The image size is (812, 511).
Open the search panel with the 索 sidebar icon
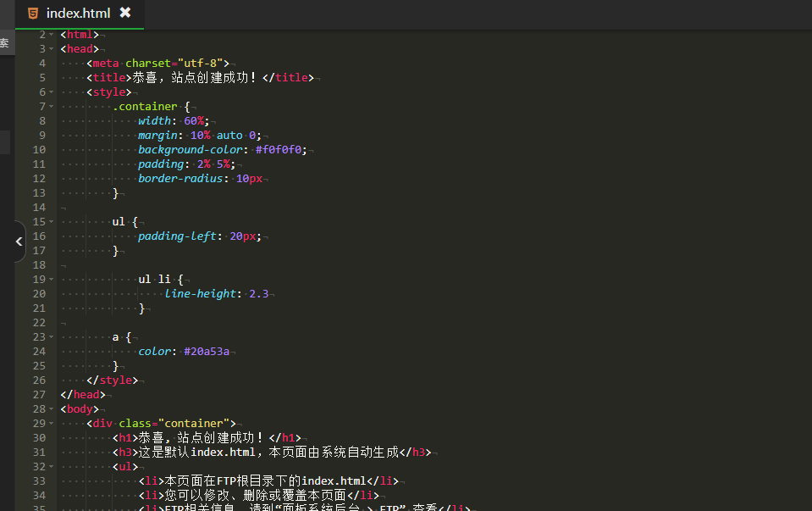pos(5,42)
